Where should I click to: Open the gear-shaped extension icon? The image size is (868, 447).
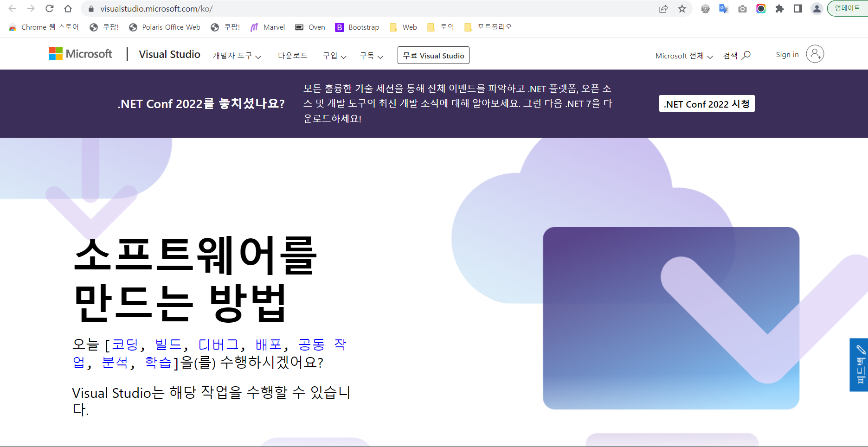(x=705, y=9)
